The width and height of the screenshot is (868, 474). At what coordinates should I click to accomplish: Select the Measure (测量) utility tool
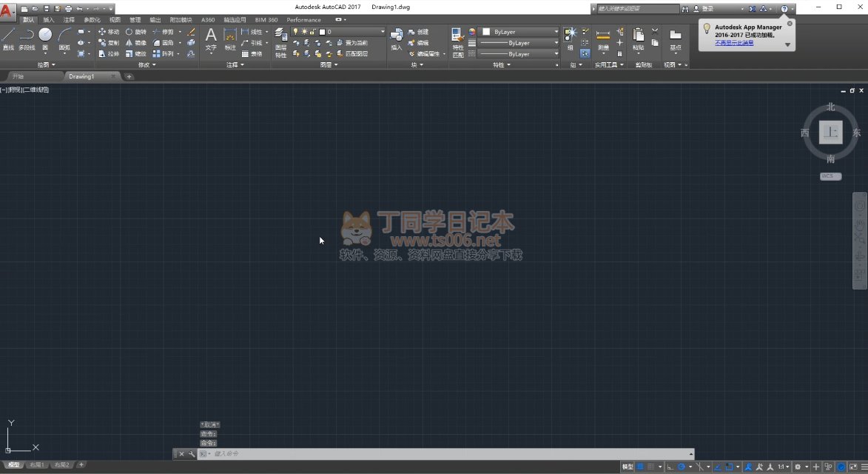603,39
